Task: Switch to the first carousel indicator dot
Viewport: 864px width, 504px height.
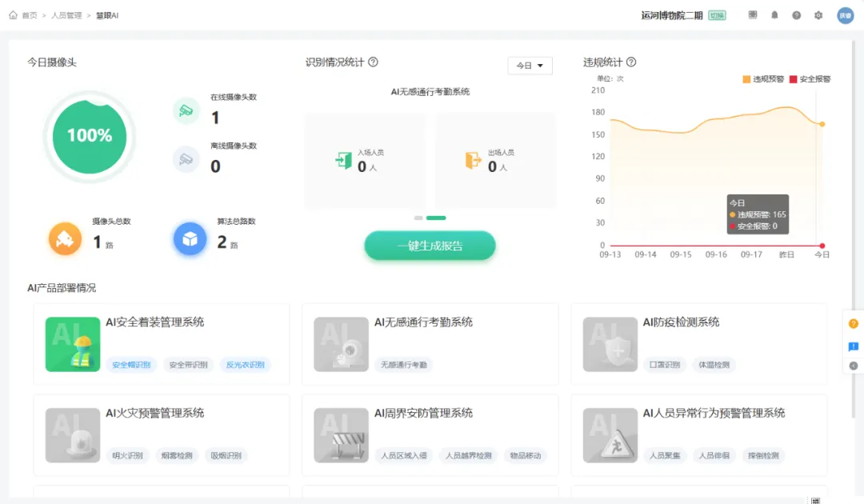Action: pos(418,218)
